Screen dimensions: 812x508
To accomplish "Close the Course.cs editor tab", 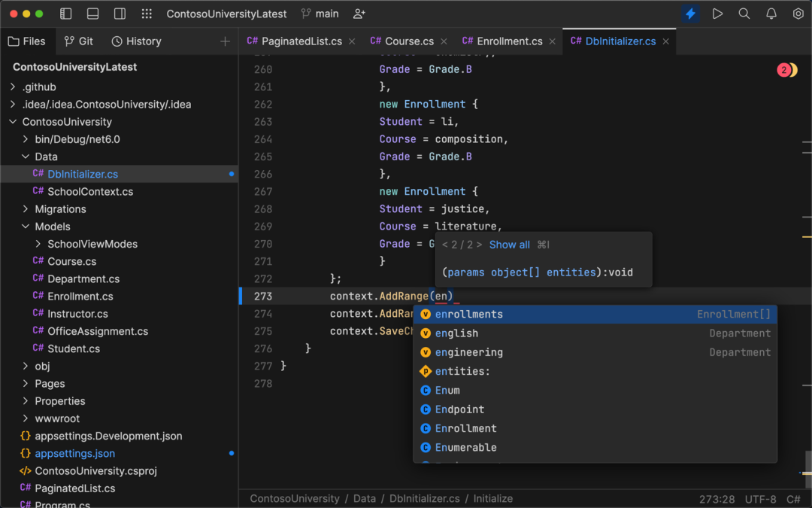I will click(444, 41).
